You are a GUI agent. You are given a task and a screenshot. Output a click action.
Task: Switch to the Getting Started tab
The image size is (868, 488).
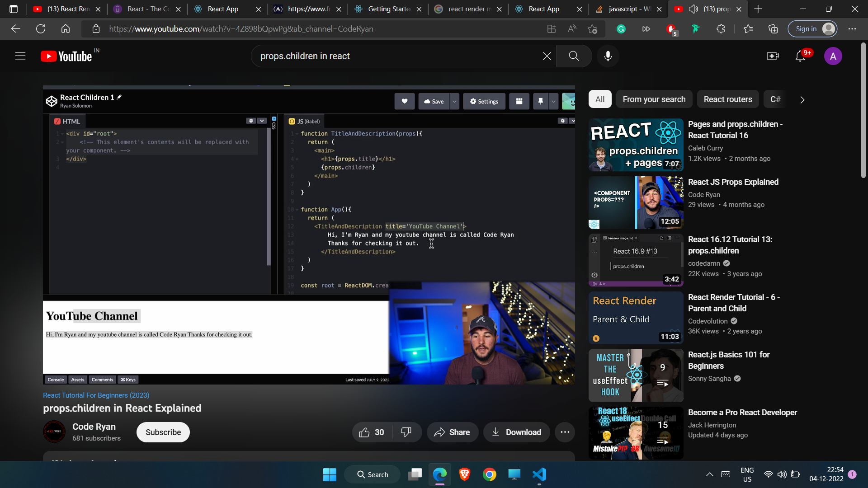pos(388,9)
